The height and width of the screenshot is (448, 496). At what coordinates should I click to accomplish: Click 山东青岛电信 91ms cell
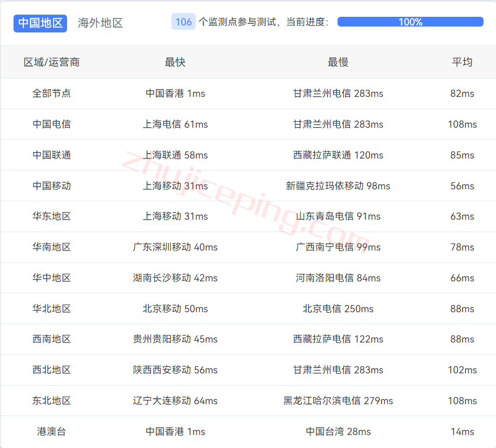coord(338,216)
